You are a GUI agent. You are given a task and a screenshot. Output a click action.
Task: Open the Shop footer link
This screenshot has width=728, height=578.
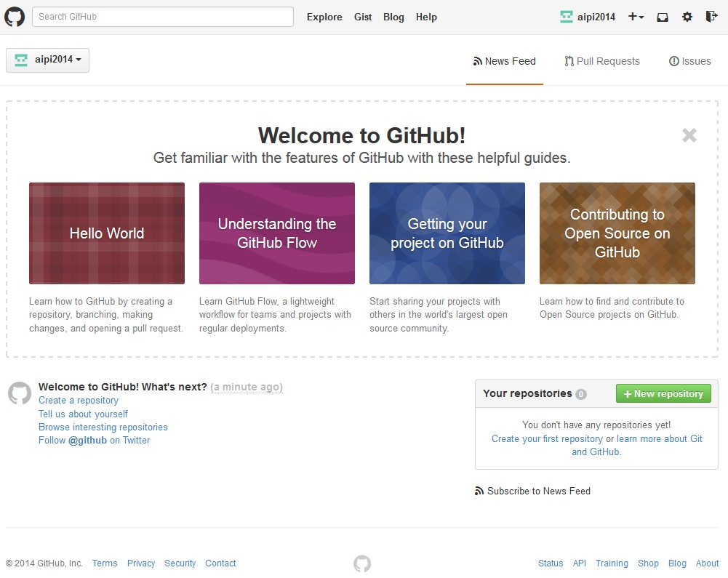[x=648, y=563]
